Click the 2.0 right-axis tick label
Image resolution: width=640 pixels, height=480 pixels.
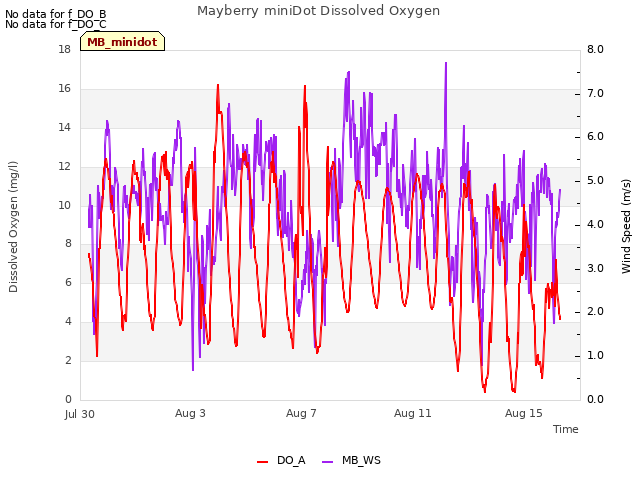595,311
